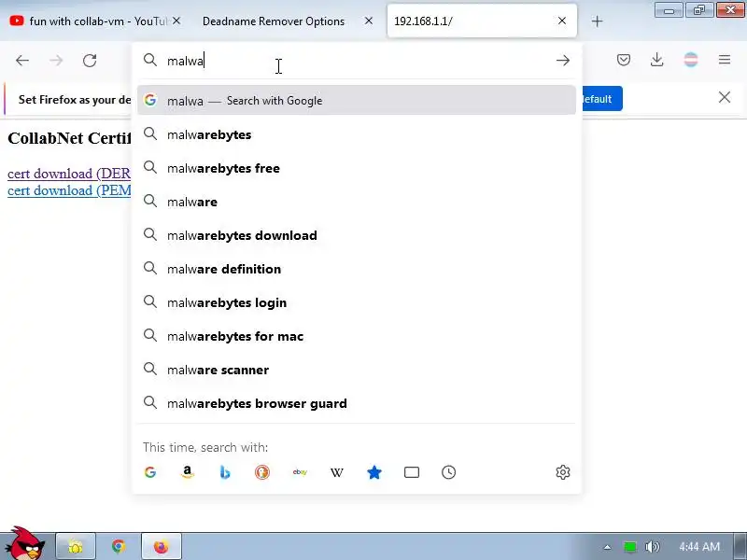Select 'malwarebytes for mac' suggestion
The height and width of the screenshot is (560, 747).
point(357,336)
